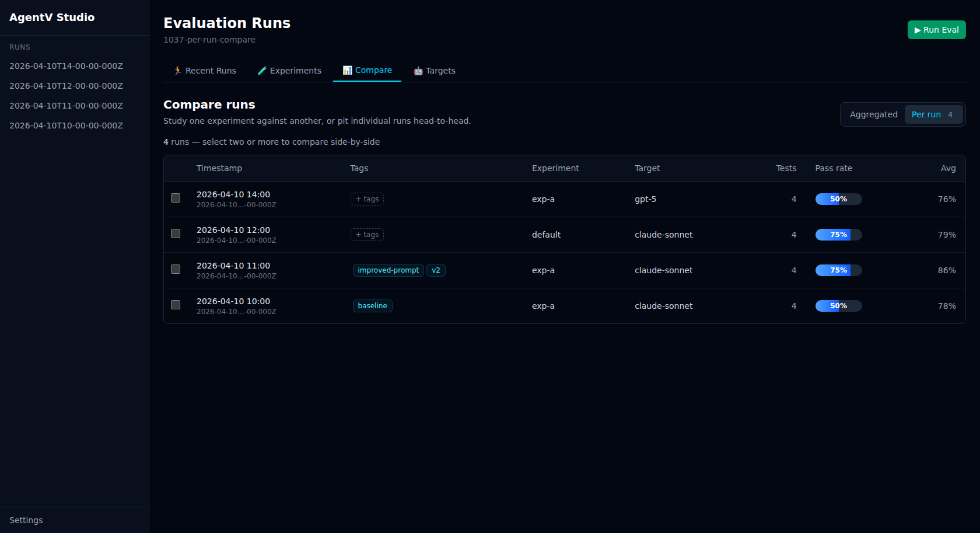Image resolution: width=980 pixels, height=533 pixels.
Task: Click the Timestamp column header
Action: pyautogui.click(x=219, y=168)
